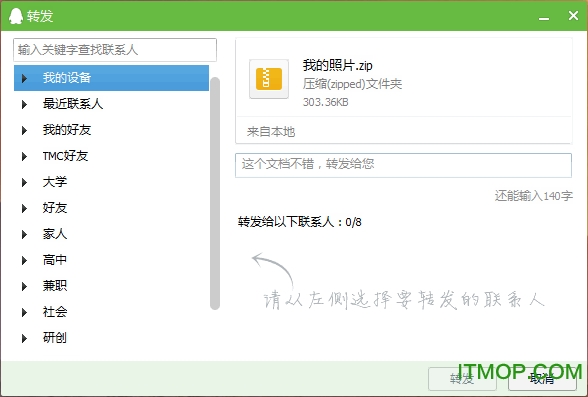This screenshot has width=588, height=397.
Task: Expand the 我的好友 group arrow
Action: click(x=24, y=130)
